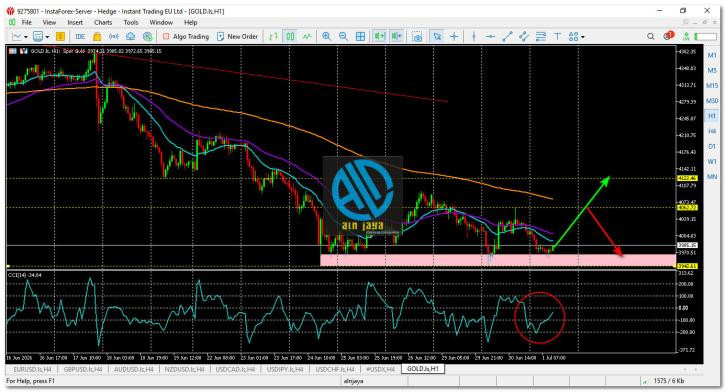The image size is (726, 392).
Task: Select the GOLD.ls,H1 chart tab
Action: pos(423,369)
